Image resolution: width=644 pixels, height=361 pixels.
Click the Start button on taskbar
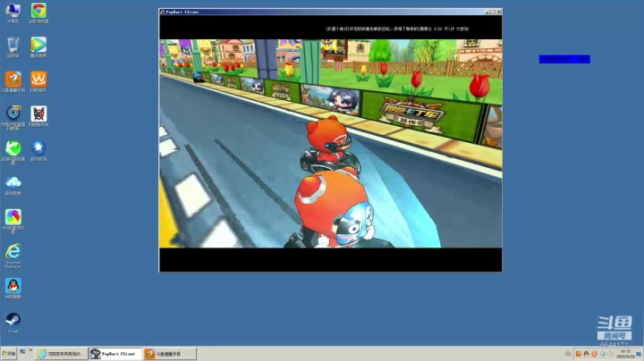tap(9, 354)
